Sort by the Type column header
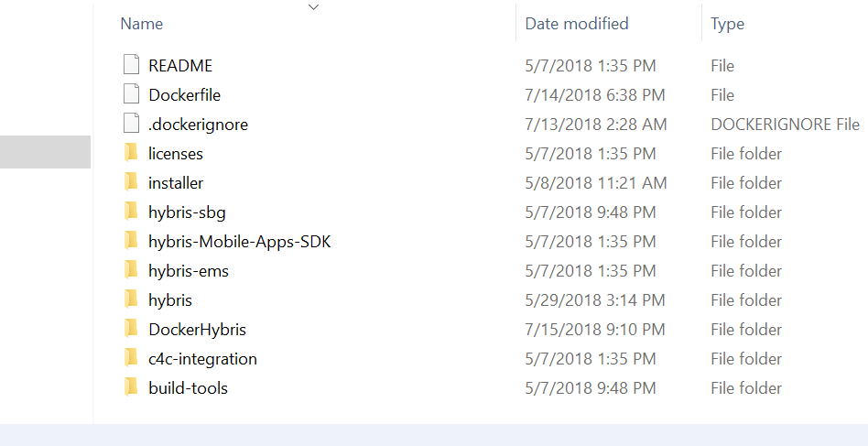 point(727,24)
